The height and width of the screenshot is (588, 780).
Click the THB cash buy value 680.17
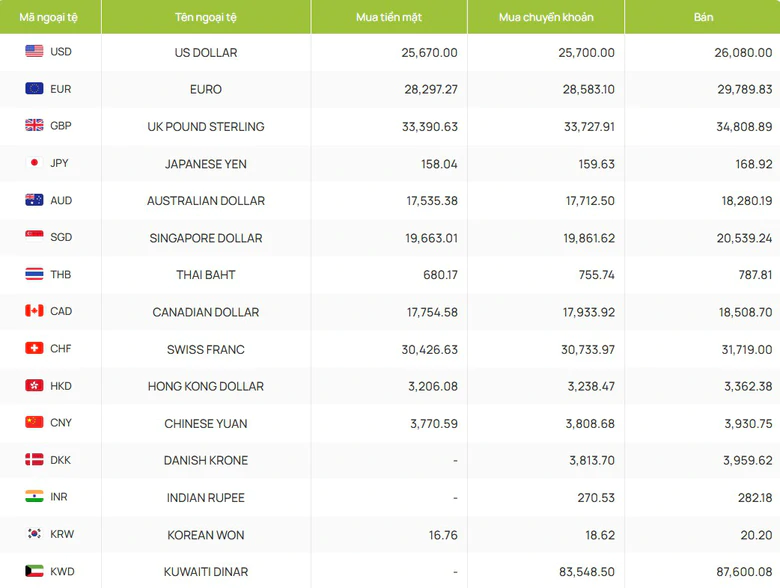[440, 275]
